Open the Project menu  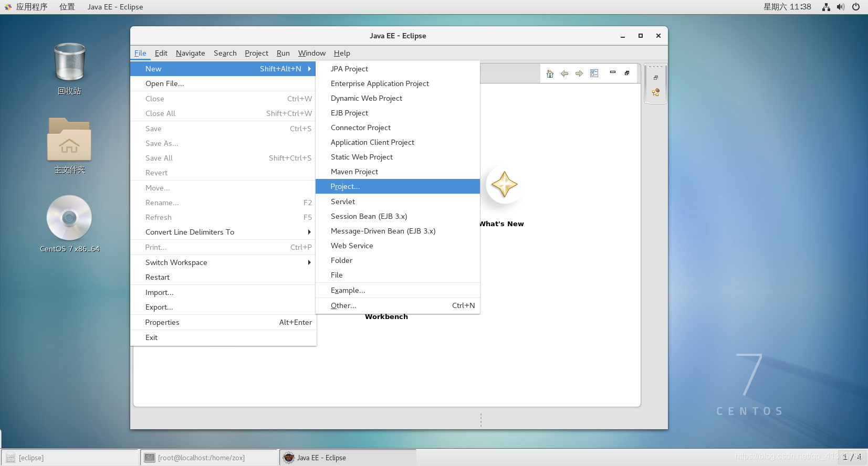point(257,53)
